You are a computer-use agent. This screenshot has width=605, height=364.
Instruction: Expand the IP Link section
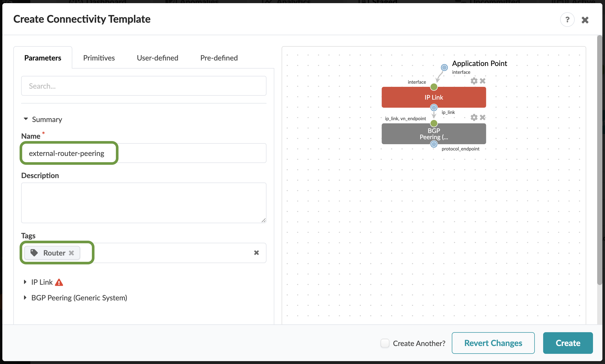coord(25,282)
